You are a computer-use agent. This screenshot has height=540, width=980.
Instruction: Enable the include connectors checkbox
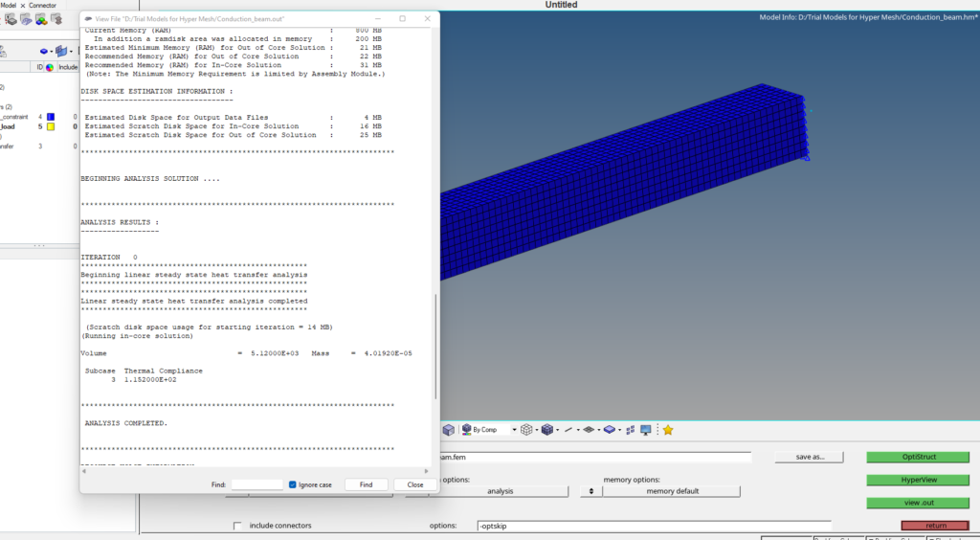point(237,526)
